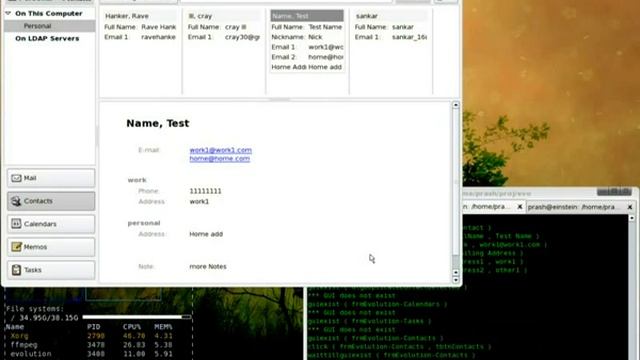Viewport: 640px width, 360px height.
Task: Click the note text more Notes
Action: (x=208, y=267)
